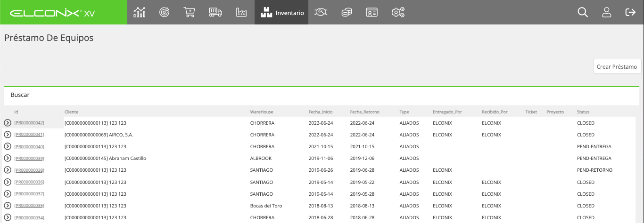Open the gears settings icon
Screen dimensions: 644x223
[398, 12]
